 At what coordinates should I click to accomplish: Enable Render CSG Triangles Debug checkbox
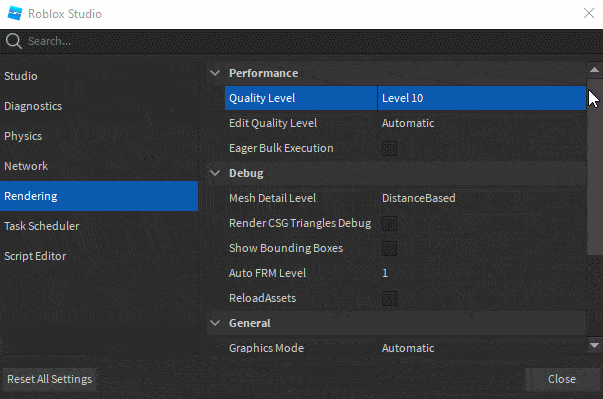click(x=389, y=223)
